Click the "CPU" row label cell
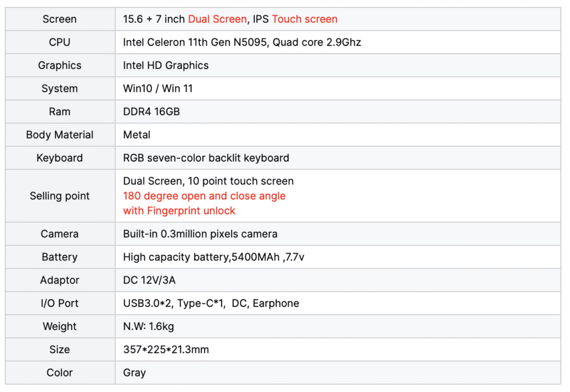Image resolution: width=570 pixels, height=392 pixels. coord(60,42)
